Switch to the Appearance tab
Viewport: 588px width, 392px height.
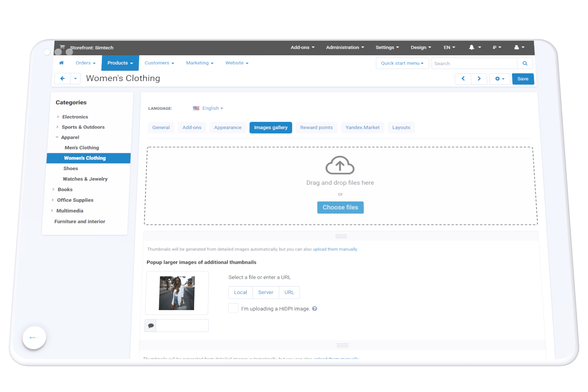tap(228, 128)
